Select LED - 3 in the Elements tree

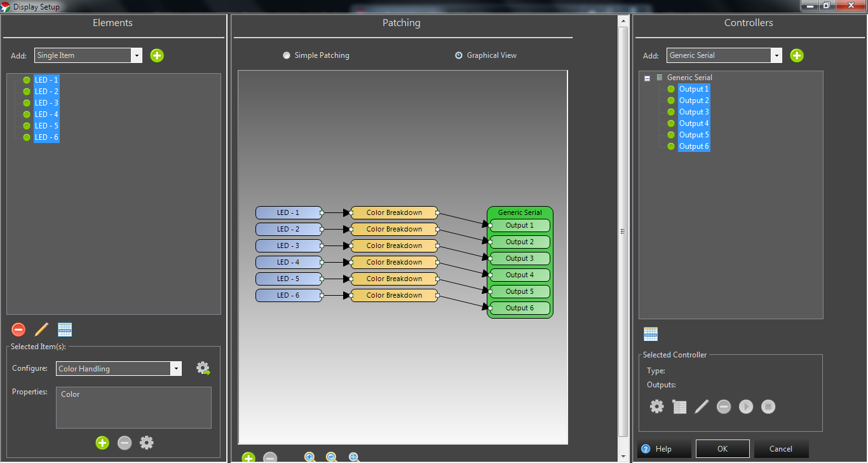coord(46,103)
